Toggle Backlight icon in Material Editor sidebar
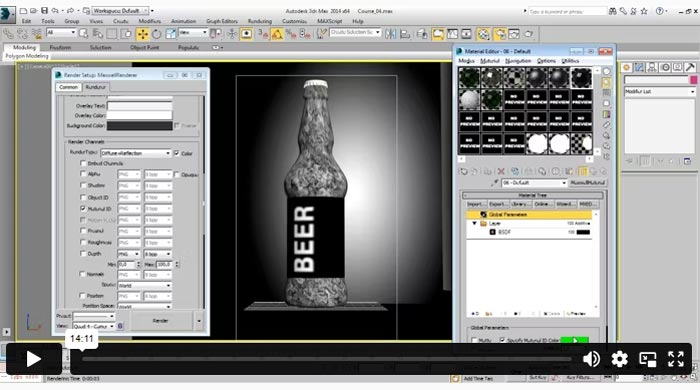This screenshot has width=700, height=390. (x=606, y=82)
